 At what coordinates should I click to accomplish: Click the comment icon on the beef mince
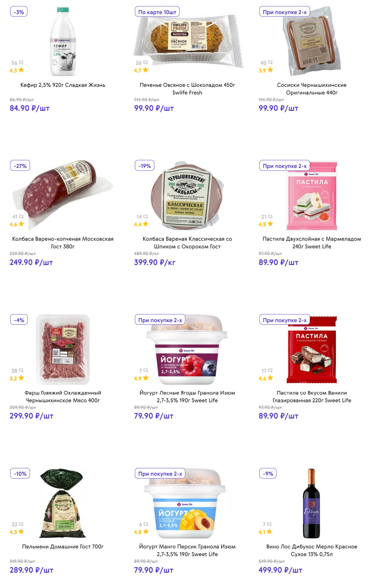point(21,371)
